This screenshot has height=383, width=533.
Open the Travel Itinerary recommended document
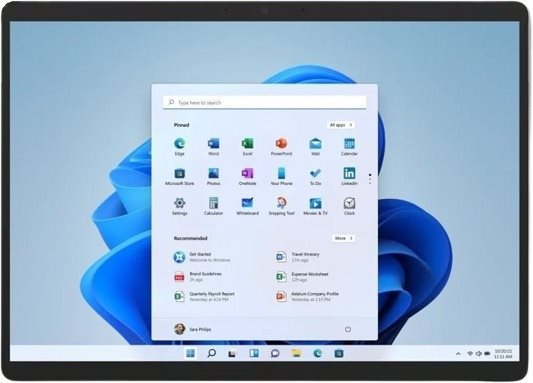pos(298,257)
